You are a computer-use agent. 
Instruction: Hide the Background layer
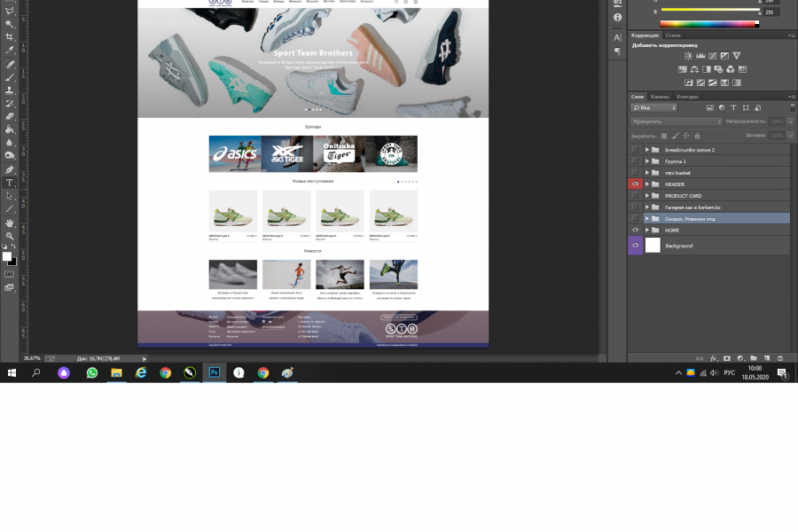pos(635,246)
